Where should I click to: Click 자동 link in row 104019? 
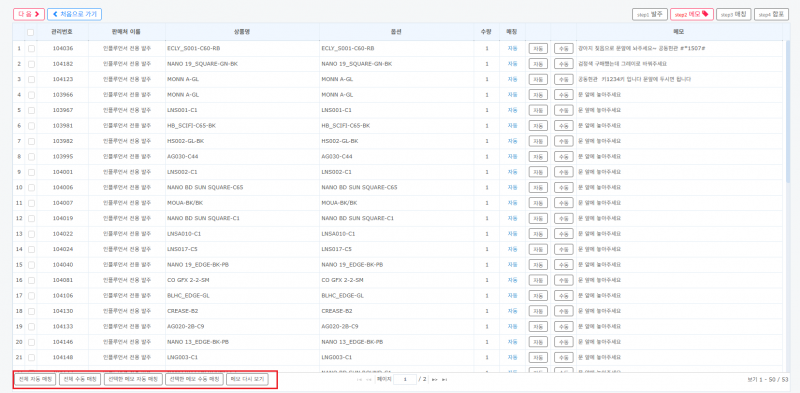(512, 218)
